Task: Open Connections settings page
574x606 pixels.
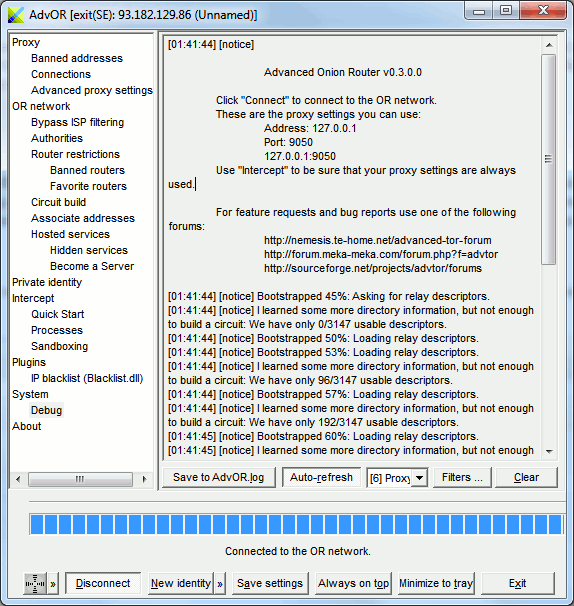Action: point(61,74)
